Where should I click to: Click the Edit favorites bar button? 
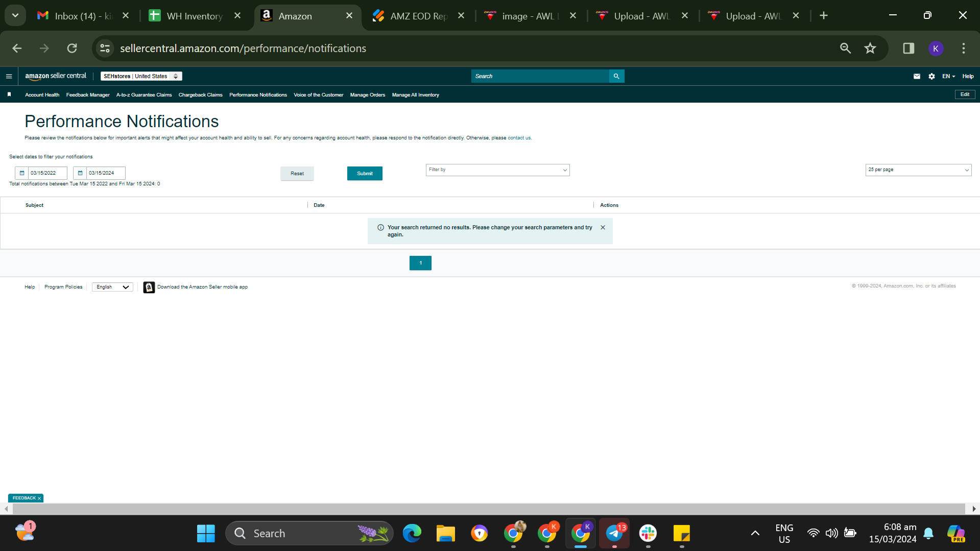pyautogui.click(x=965, y=94)
